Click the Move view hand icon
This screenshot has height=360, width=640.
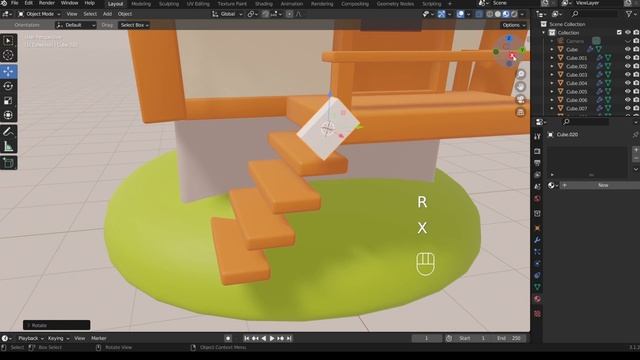coord(520,87)
